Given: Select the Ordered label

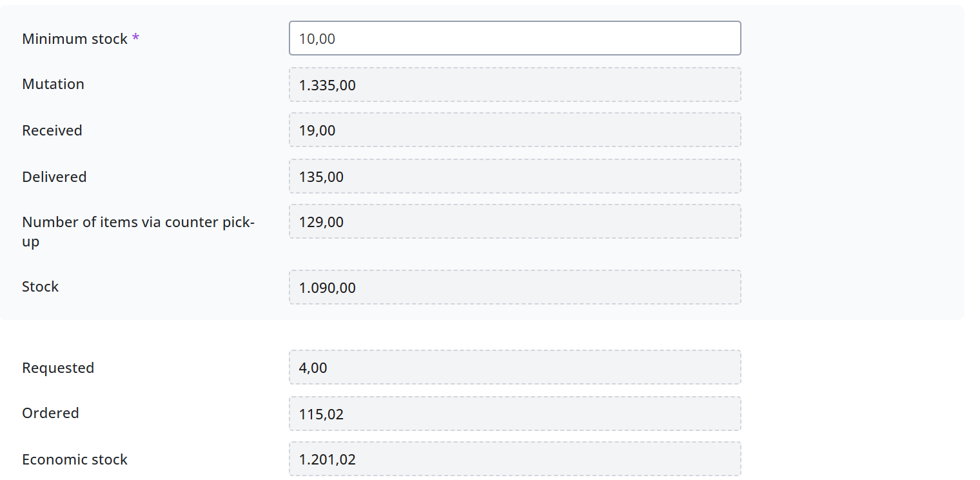Looking at the screenshot, I should [x=50, y=413].
